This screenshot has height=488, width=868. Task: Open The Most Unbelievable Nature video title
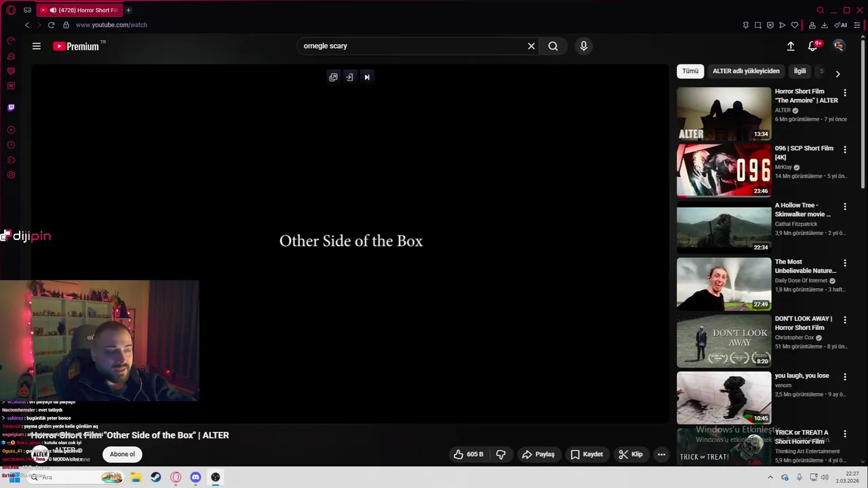tap(806, 266)
